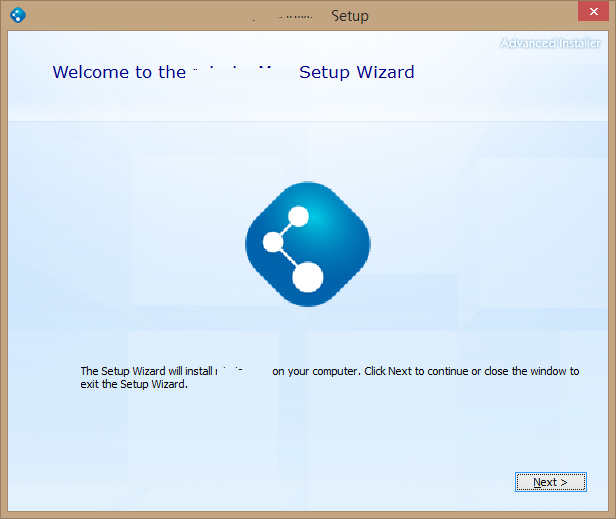This screenshot has width=616, height=519.
Task: Click the Advanced Installer watermark text
Action: coord(550,43)
